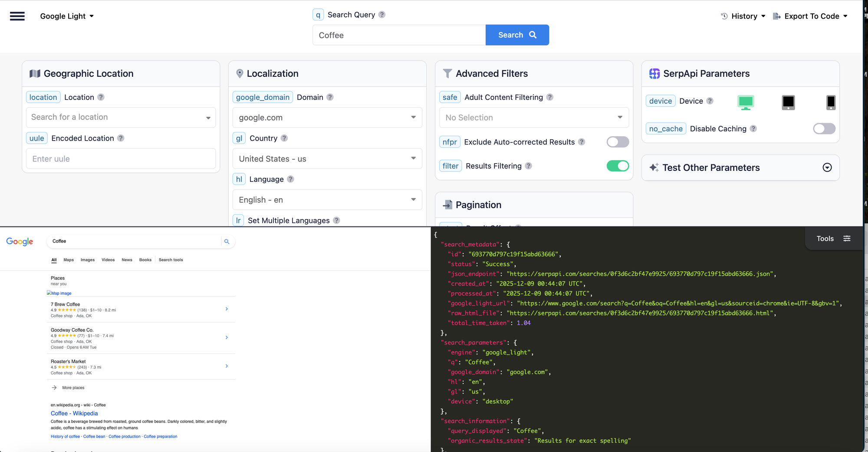This screenshot has height=452, width=868.
Task: Open the Coffee - Wikipedia result link
Action: (x=74, y=413)
